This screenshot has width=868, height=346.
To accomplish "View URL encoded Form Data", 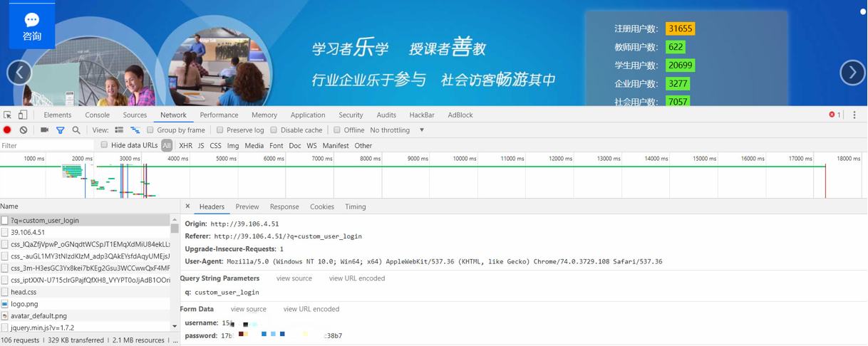I will pos(311,309).
